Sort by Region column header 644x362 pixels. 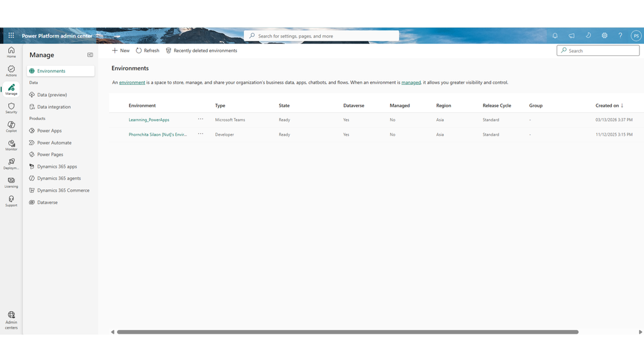click(x=443, y=106)
